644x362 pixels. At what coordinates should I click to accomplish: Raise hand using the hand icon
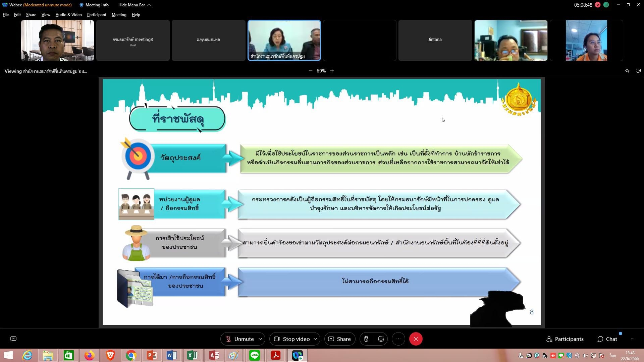coord(366,339)
